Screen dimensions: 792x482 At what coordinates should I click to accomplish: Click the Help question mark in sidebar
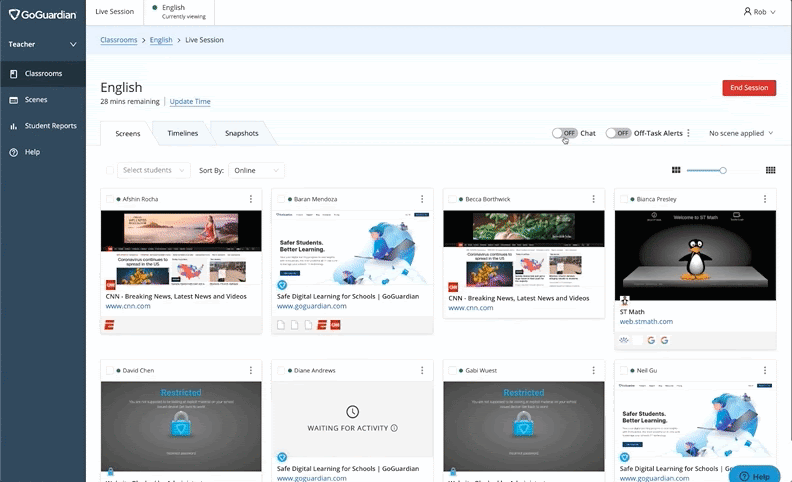click(14, 152)
